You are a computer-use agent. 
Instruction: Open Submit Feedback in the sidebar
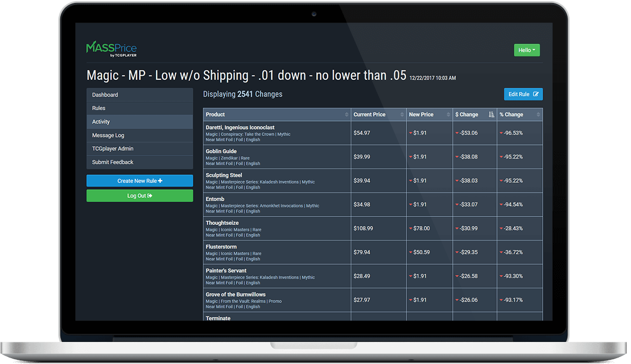(x=140, y=162)
